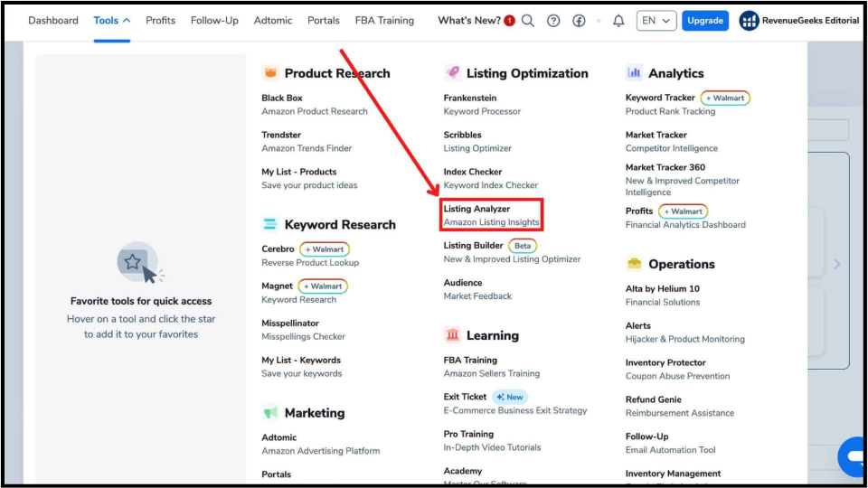Image resolution: width=868 pixels, height=488 pixels.
Task: Click the favorites star folder icon
Action: pos(134,263)
